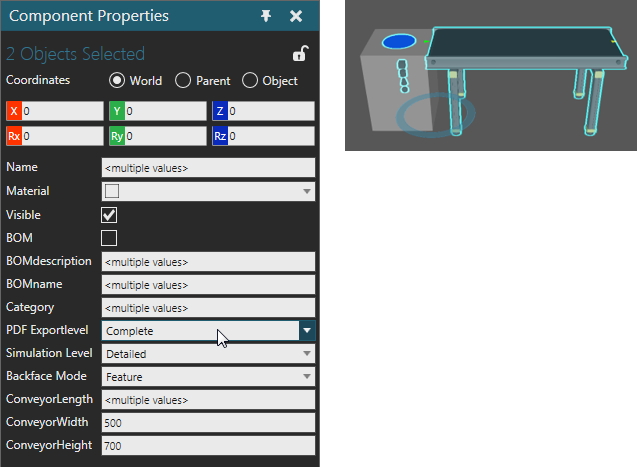Select World coordinates radio button
Image resolution: width=637 pixels, height=467 pixels.
117,81
